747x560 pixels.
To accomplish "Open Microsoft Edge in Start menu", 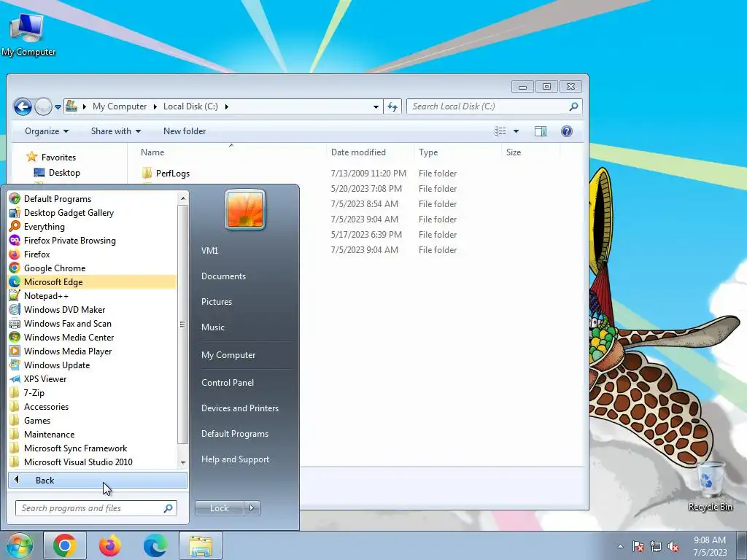I will click(x=93, y=282).
